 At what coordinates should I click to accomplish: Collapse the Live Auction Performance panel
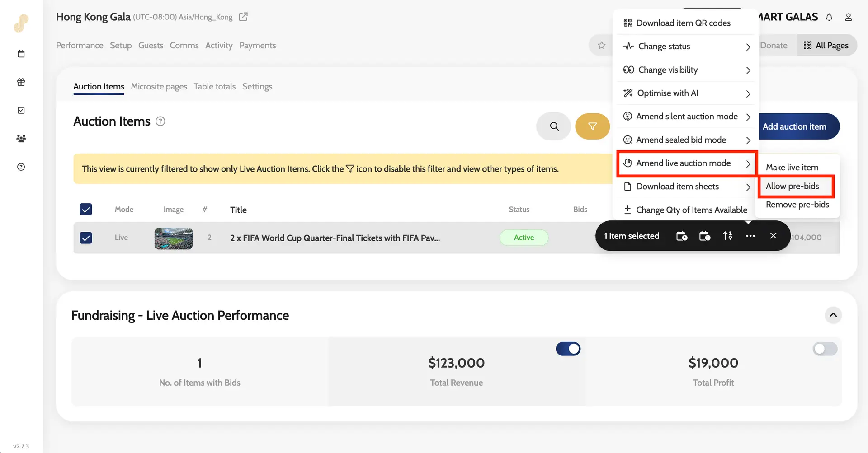[833, 315]
